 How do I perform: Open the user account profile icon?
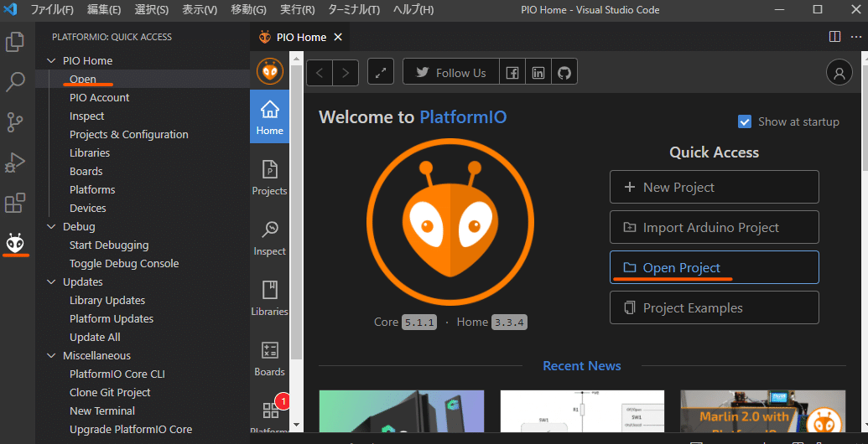(x=839, y=72)
